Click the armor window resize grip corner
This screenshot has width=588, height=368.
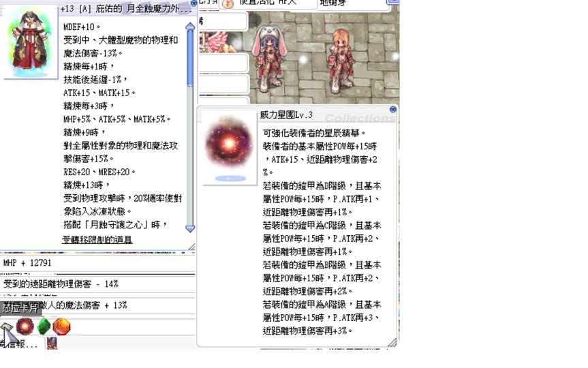click(191, 247)
